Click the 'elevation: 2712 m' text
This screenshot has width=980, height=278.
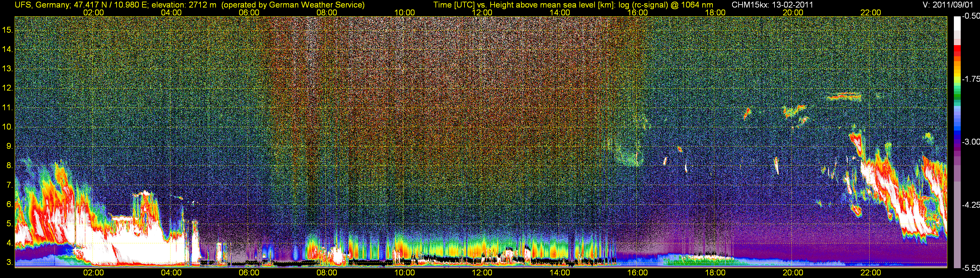pyautogui.click(x=184, y=5)
